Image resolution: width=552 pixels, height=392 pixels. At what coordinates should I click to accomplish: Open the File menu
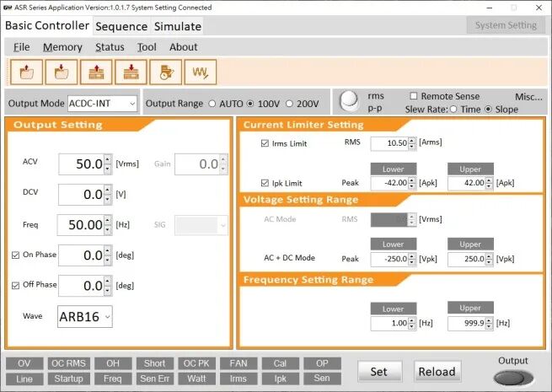pos(21,47)
